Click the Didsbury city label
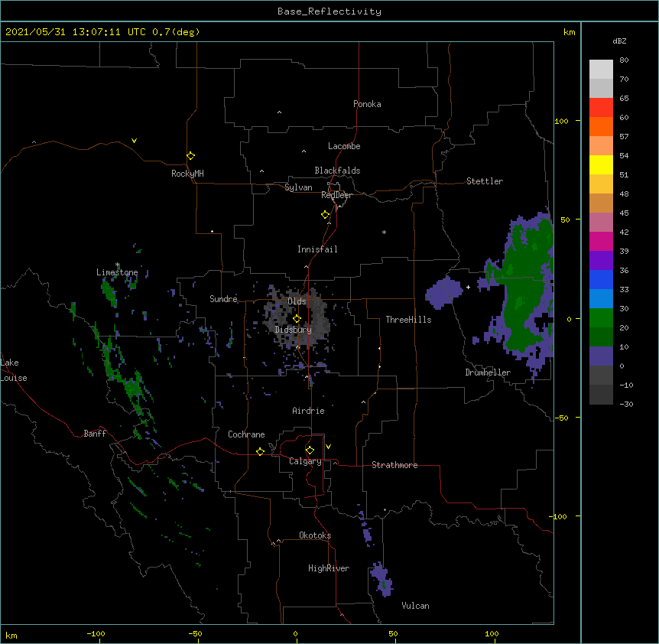 coord(294,330)
